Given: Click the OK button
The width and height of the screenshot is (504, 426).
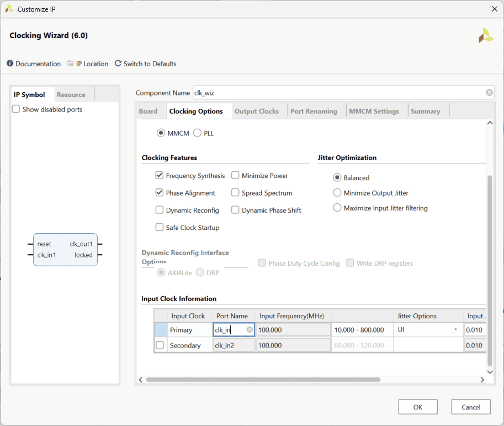Looking at the screenshot, I should click(x=418, y=407).
